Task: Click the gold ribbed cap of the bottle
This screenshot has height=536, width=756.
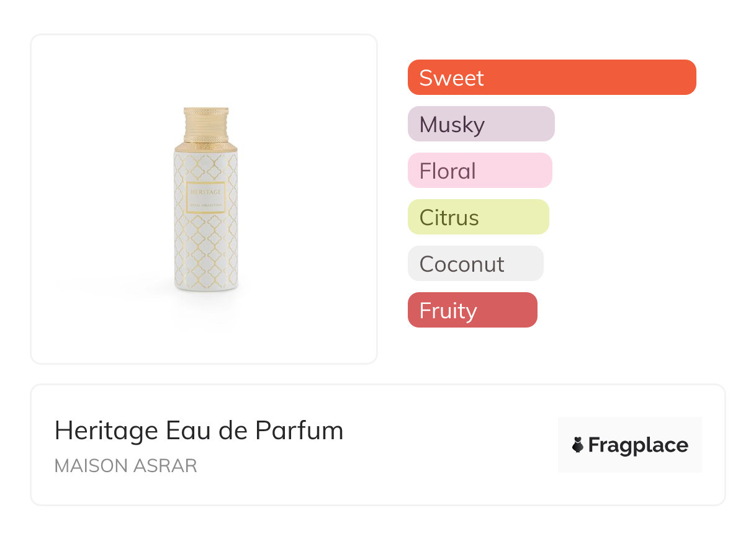Action: [x=206, y=124]
